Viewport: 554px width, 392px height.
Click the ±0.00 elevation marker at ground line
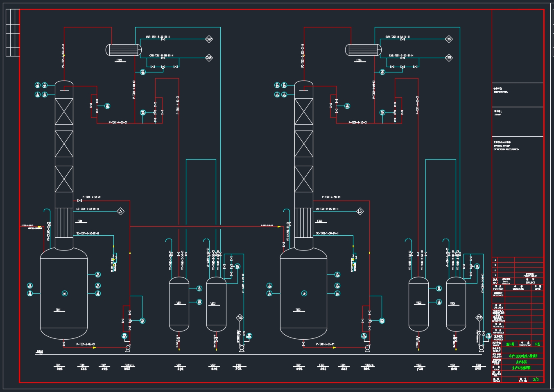pos(39,351)
